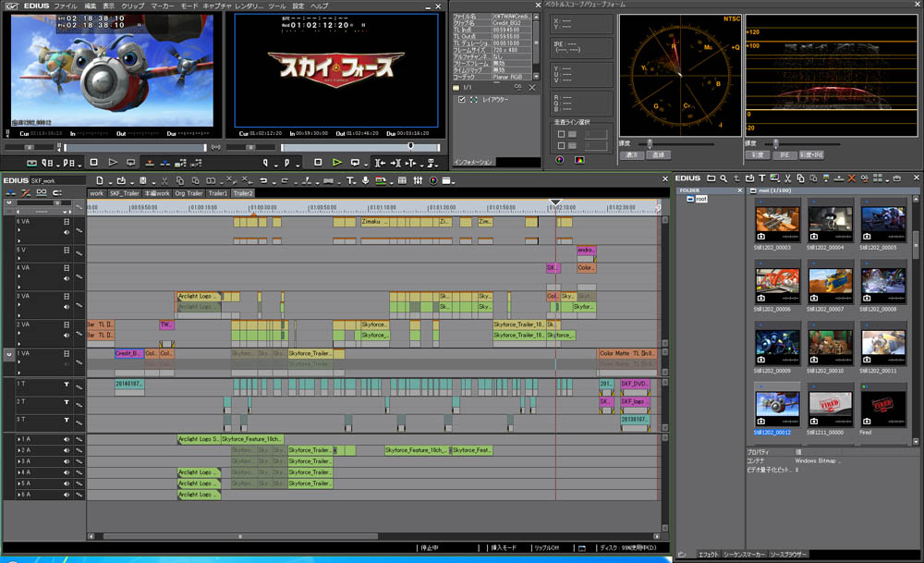The height and width of the screenshot is (563, 924).
Task: Toggle title visibility on track 1 T
Action: [67, 385]
